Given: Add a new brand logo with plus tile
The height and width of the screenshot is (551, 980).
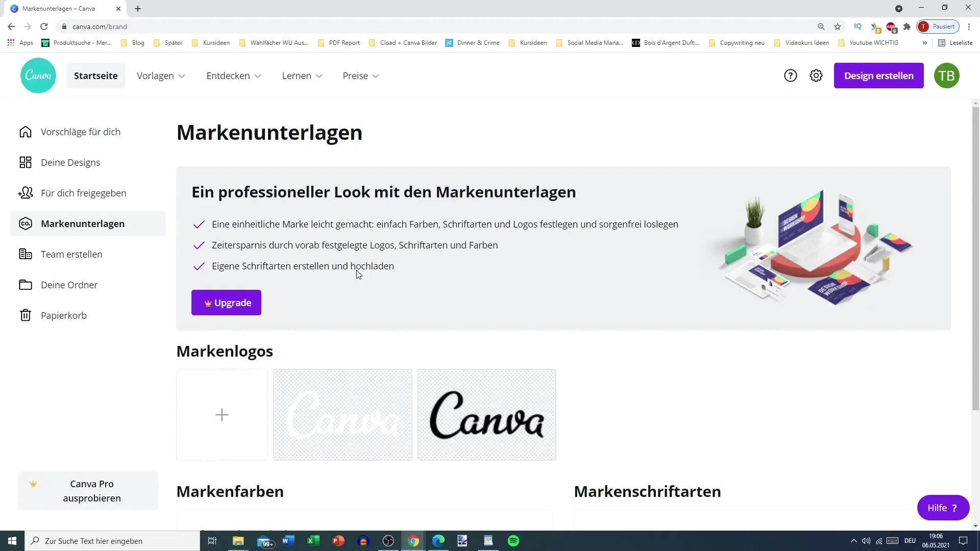Looking at the screenshot, I should pos(222,415).
